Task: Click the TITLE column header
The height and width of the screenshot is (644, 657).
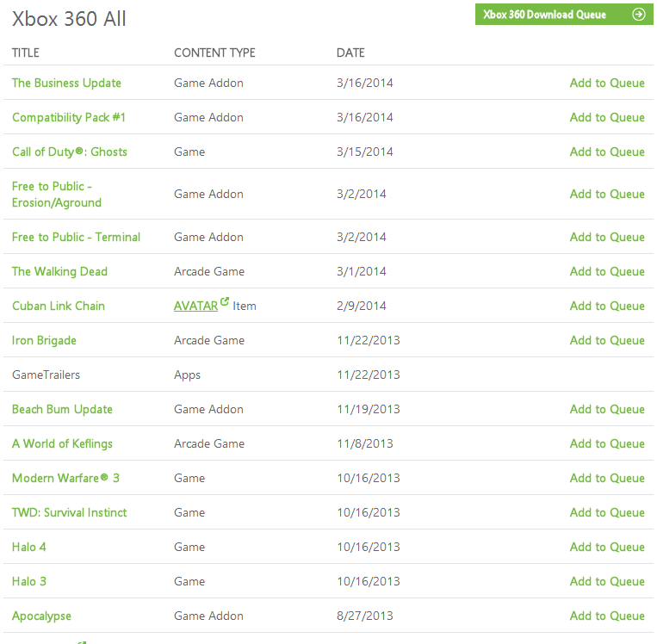Action: tap(26, 53)
